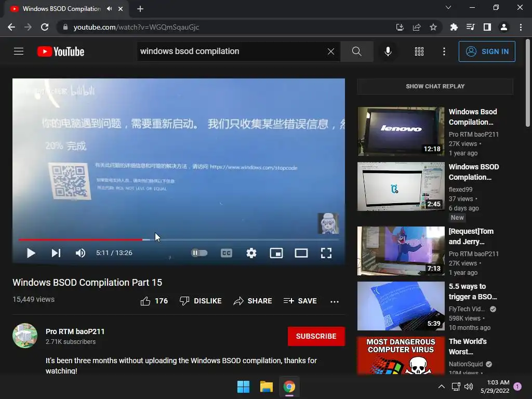Open File Explorer from taskbar
532x399 pixels.
[267, 387]
